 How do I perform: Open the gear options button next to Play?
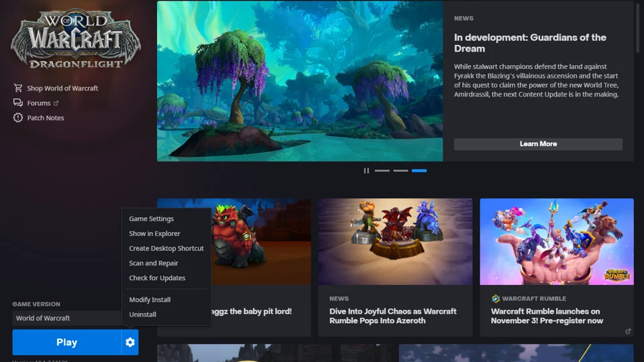[130, 342]
